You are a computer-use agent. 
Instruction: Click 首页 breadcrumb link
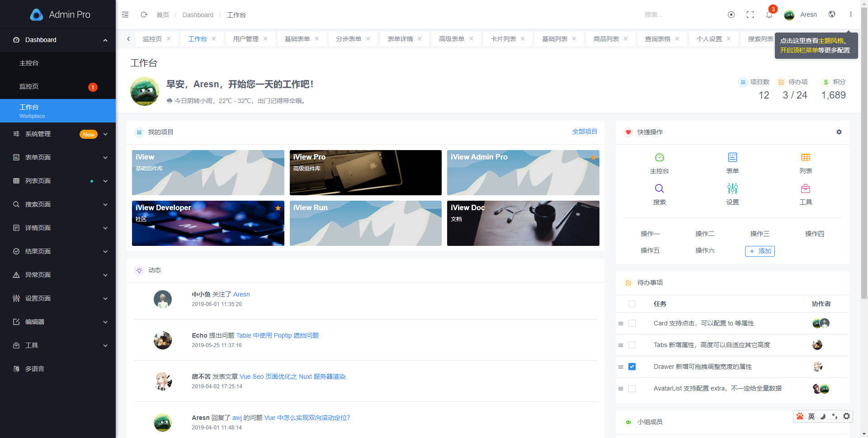[x=163, y=15]
